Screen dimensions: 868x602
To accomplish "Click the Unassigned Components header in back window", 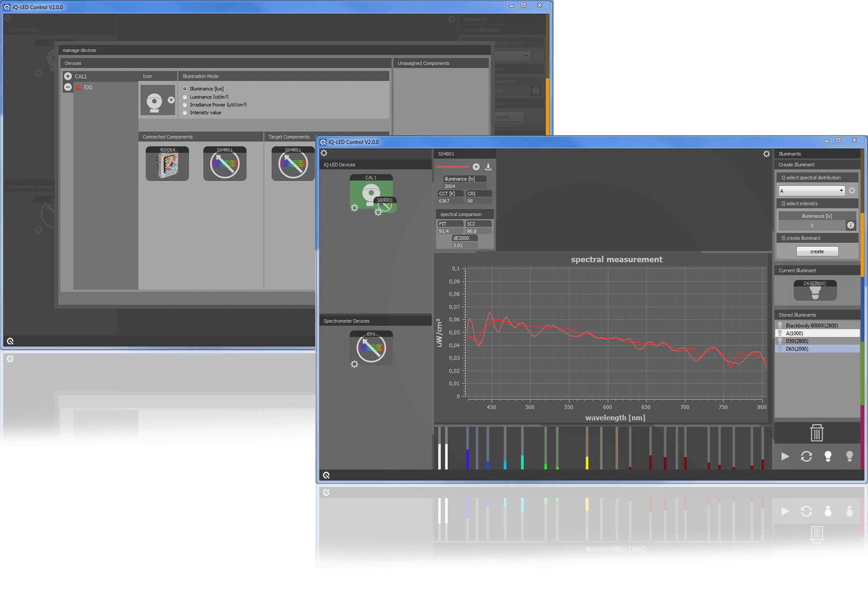I will [441, 63].
